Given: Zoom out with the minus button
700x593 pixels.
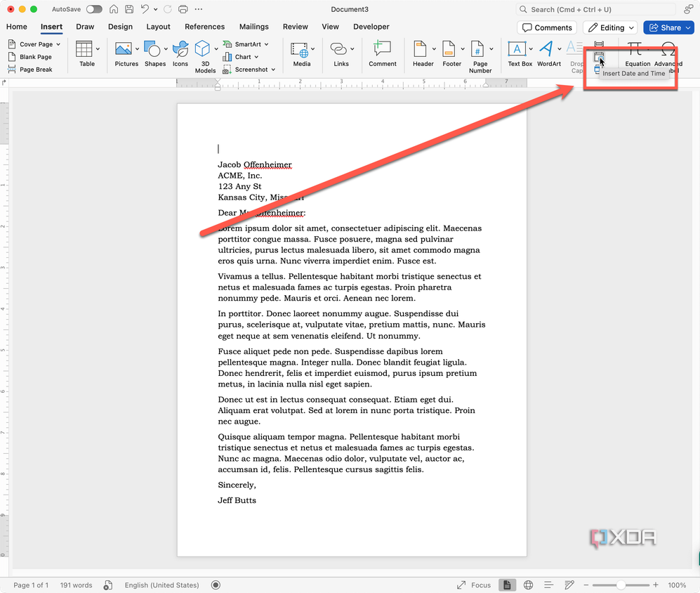Looking at the screenshot, I should [586, 585].
